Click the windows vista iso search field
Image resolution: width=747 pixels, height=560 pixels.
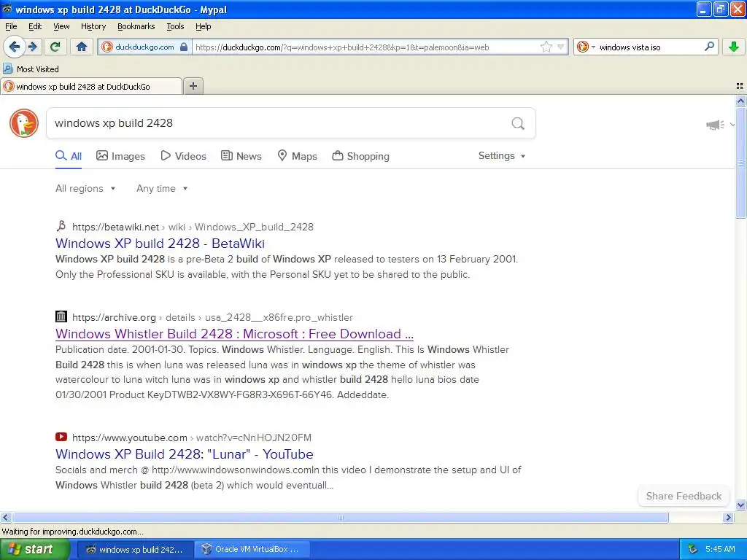(650, 47)
